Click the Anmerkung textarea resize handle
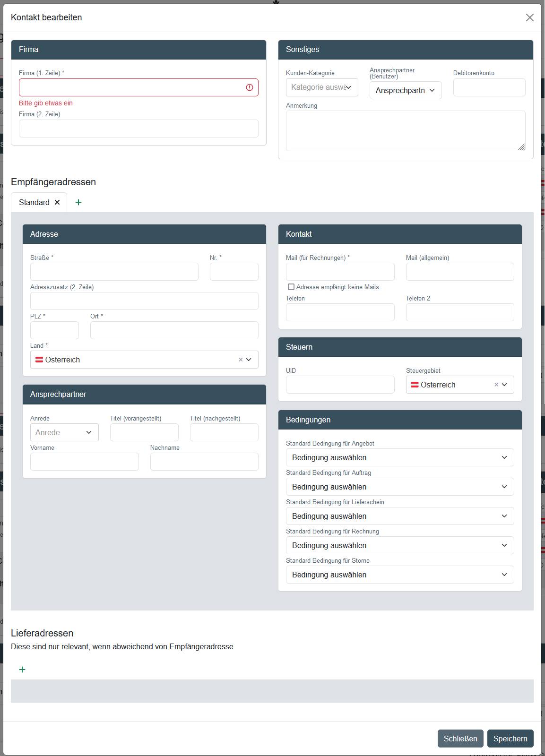 [x=521, y=147]
